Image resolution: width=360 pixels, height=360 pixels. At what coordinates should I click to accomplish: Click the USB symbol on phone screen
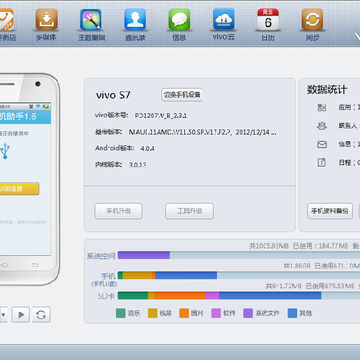tap(5, 151)
